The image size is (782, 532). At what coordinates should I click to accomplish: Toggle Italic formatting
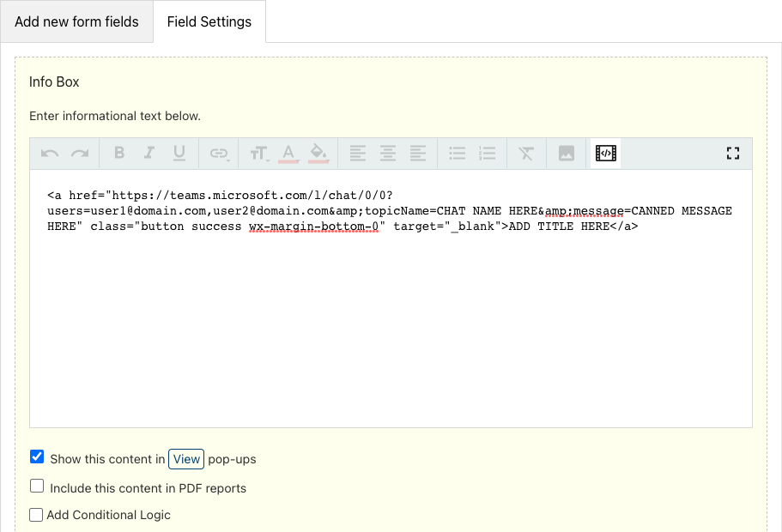pyautogui.click(x=149, y=153)
